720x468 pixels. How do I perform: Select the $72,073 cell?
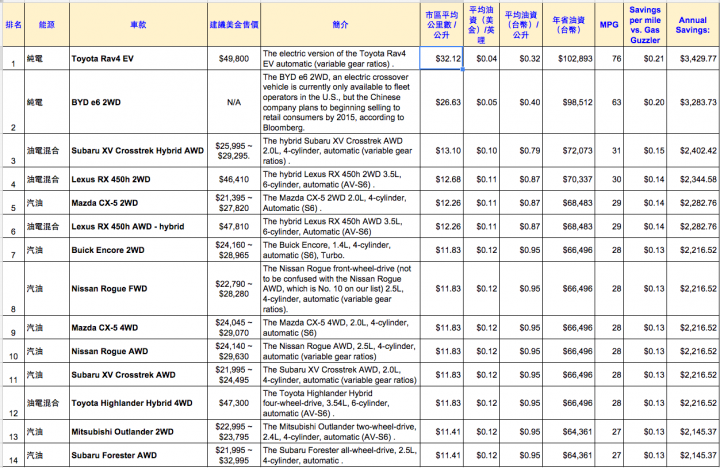coord(568,151)
